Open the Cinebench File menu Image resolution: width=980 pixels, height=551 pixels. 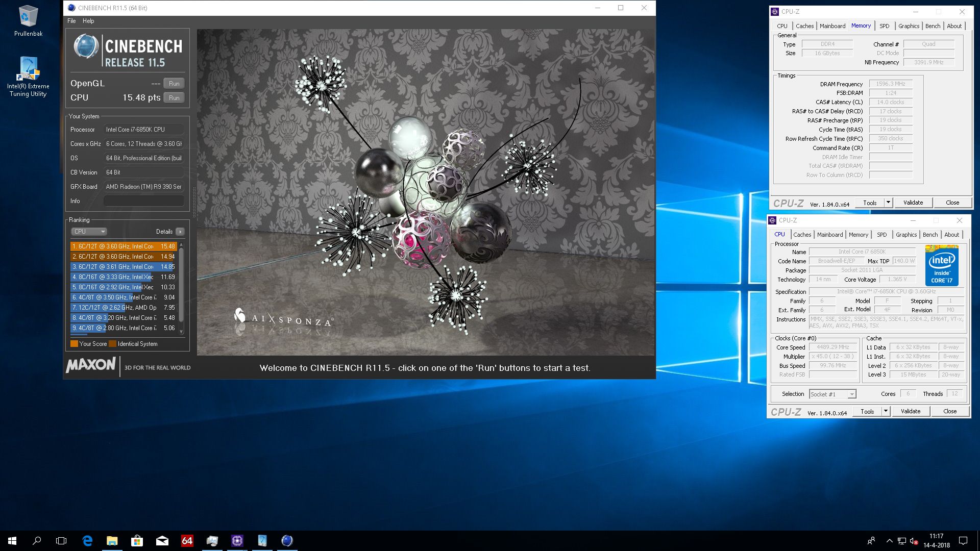[x=71, y=21]
